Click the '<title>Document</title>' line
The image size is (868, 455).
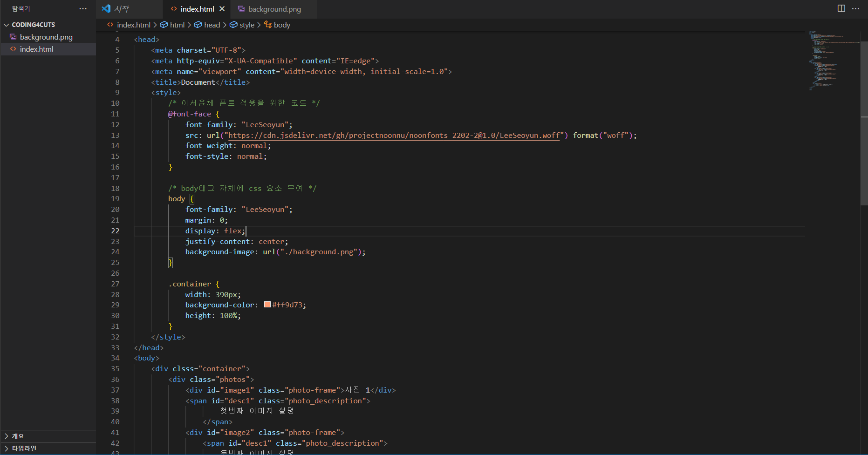pyautogui.click(x=200, y=82)
